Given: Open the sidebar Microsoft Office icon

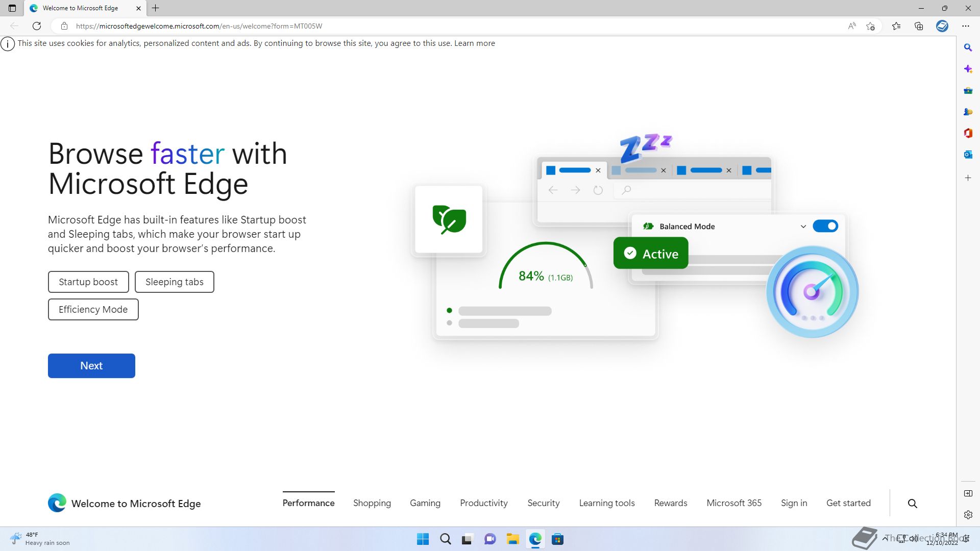Looking at the screenshot, I should (x=968, y=133).
